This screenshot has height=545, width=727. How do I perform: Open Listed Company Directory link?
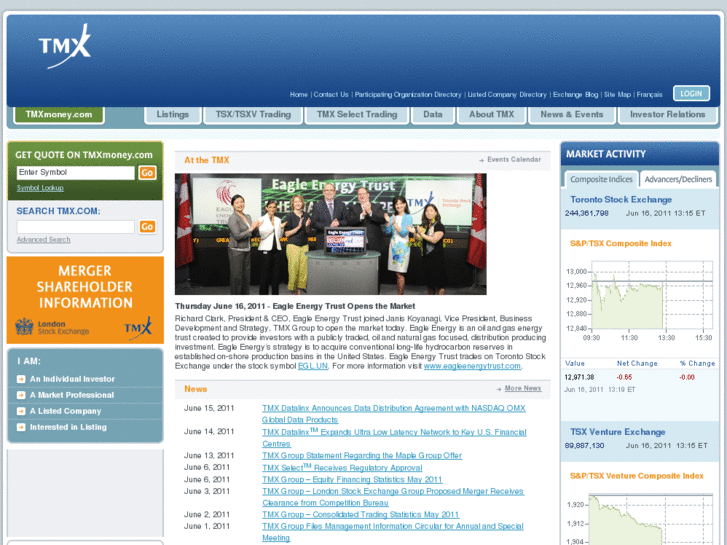507,95
